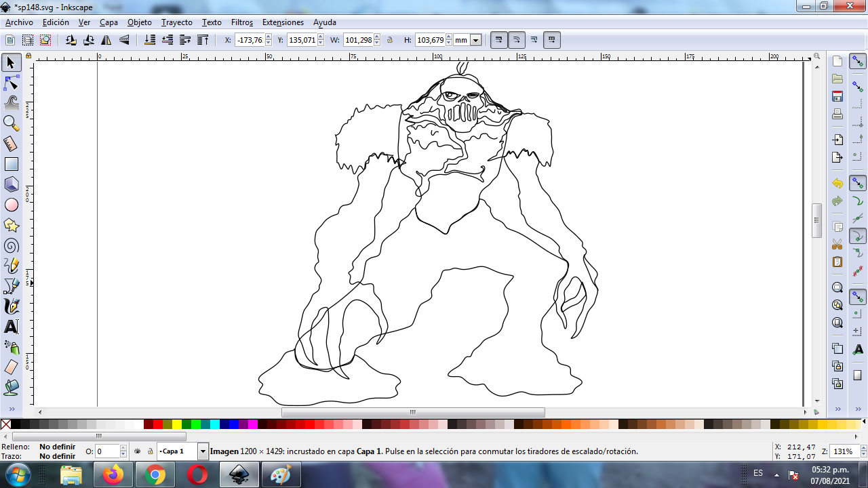Increase W width with stepper
The image size is (868, 488).
click(x=377, y=37)
